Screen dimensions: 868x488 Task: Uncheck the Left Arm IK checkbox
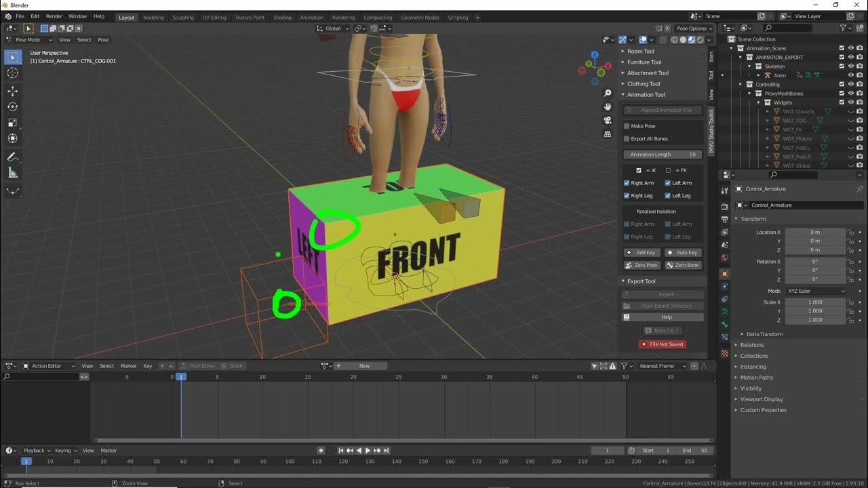click(668, 183)
